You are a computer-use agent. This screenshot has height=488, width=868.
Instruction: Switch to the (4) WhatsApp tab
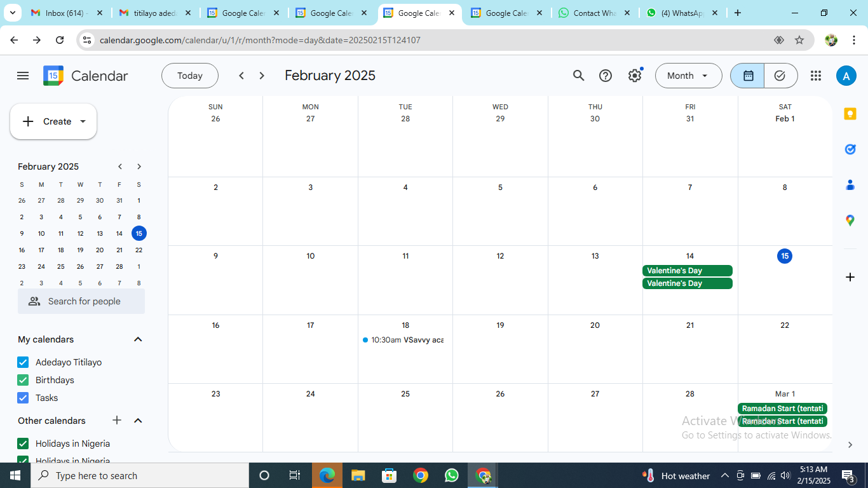pyautogui.click(x=682, y=13)
